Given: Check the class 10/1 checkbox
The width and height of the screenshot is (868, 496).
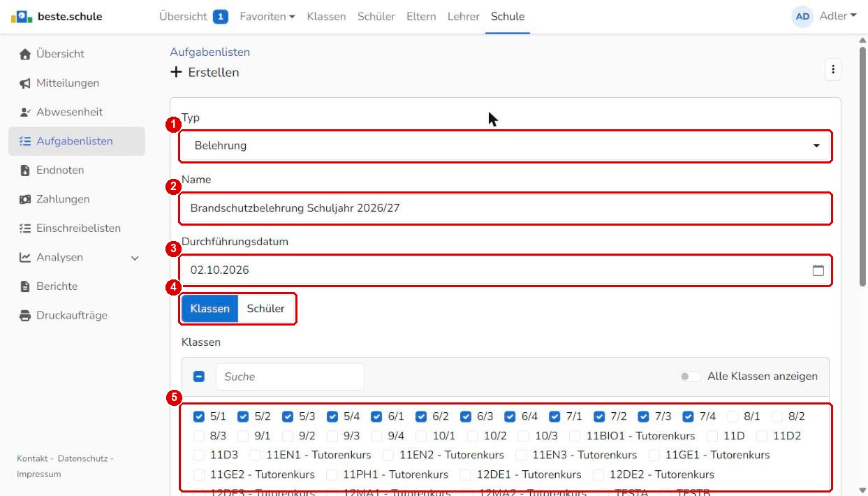Looking at the screenshot, I should click(x=421, y=436).
